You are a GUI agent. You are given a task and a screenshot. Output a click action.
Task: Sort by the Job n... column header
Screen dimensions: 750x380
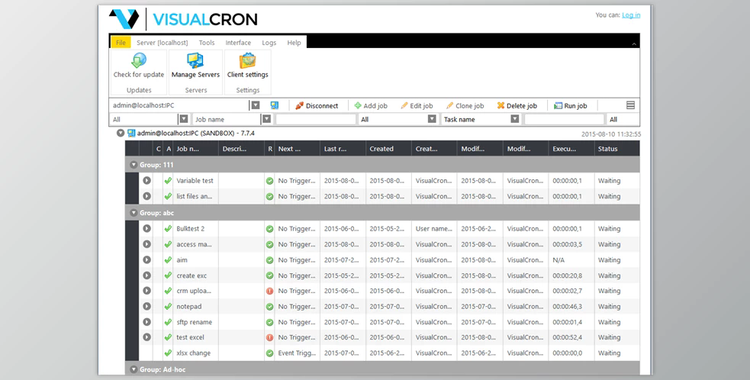(196, 149)
